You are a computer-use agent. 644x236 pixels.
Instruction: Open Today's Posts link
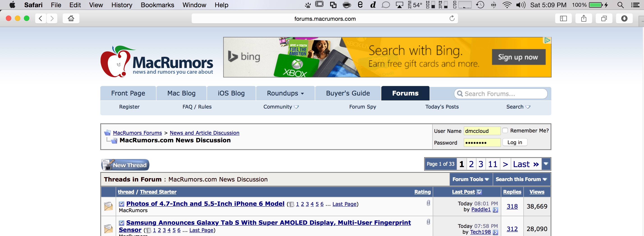point(442,107)
